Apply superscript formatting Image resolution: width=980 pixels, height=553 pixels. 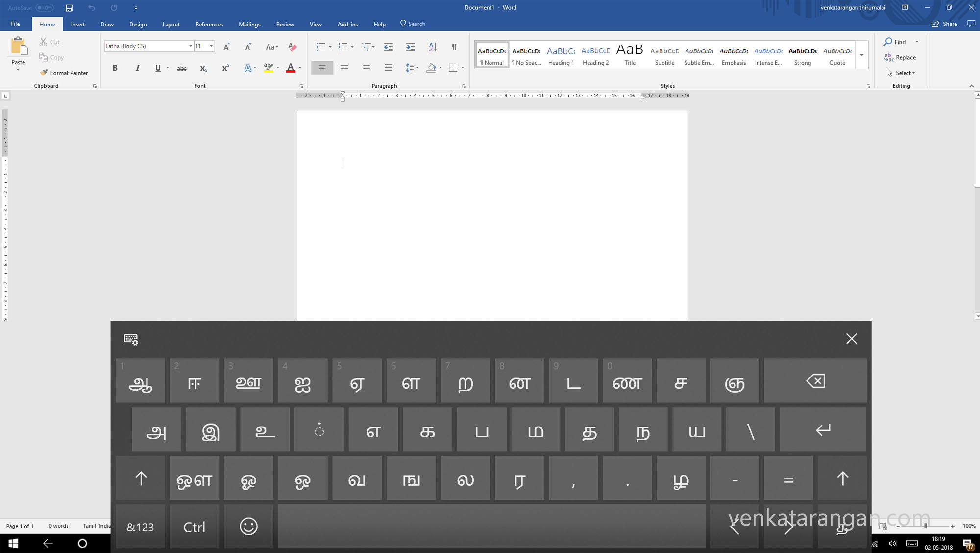[225, 68]
